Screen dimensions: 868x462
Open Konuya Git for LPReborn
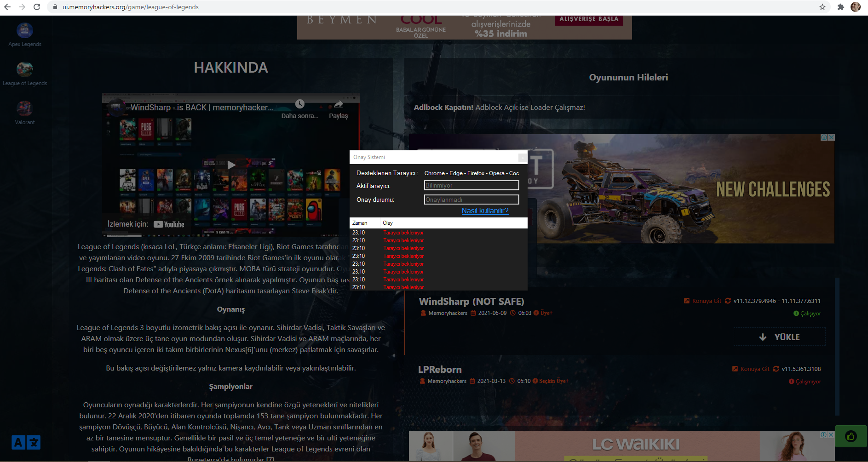[x=751, y=369]
